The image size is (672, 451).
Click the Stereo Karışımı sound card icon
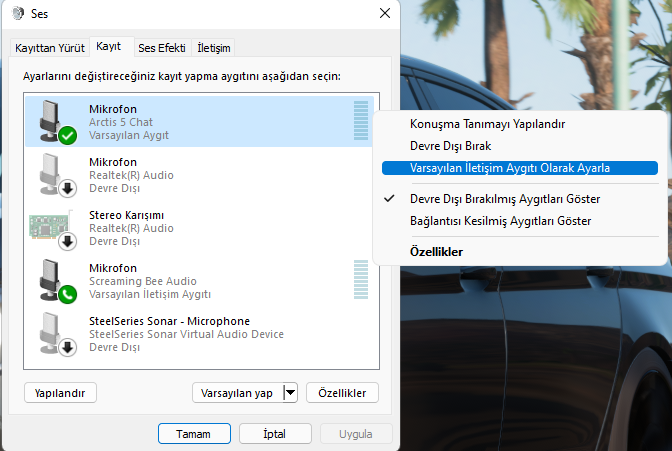(53, 229)
